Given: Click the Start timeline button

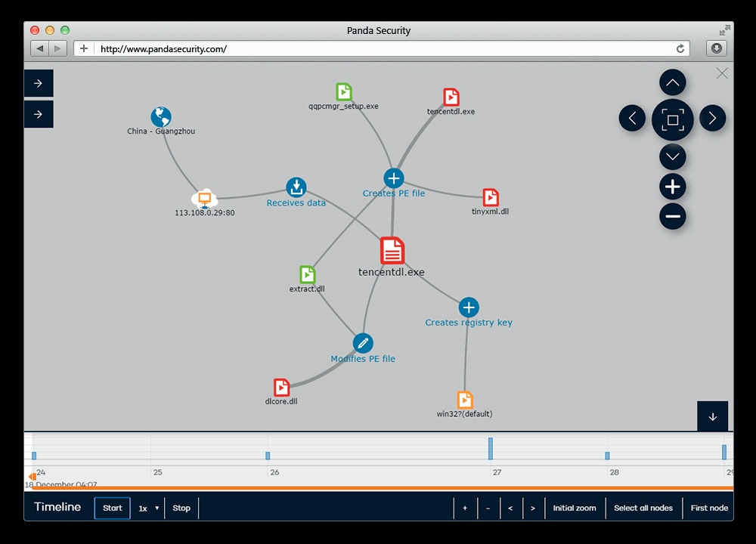Looking at the screenshot, I should point(113,508).
